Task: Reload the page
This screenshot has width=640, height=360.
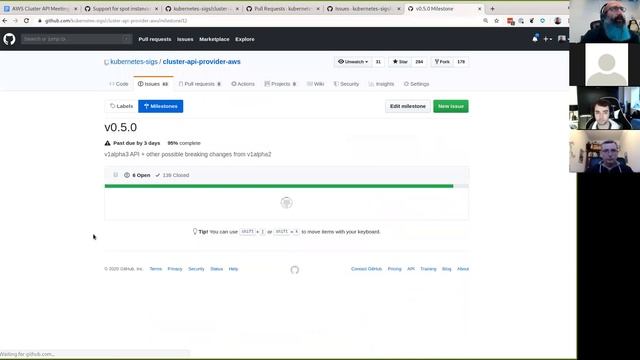Action: [x=26, y=20]
